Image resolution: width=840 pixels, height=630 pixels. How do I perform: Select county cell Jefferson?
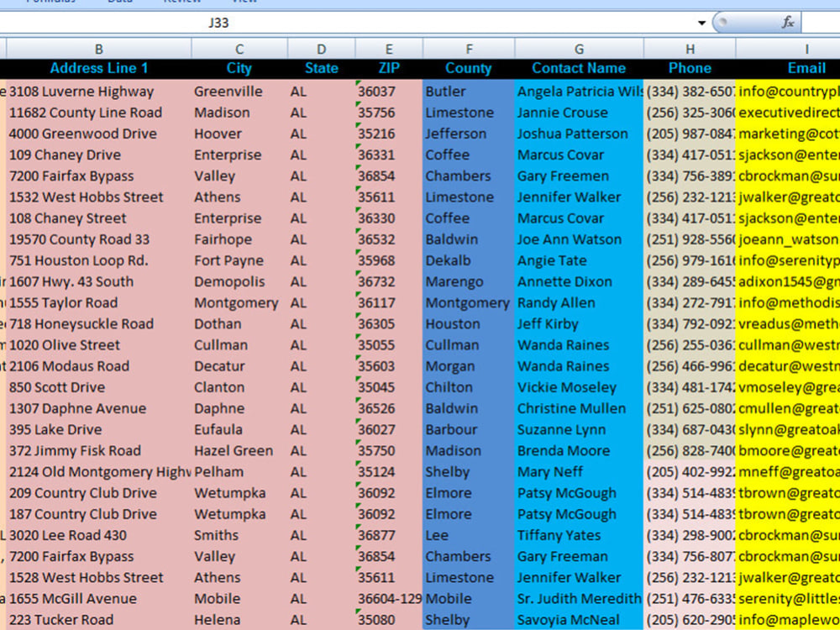[469, 134]
